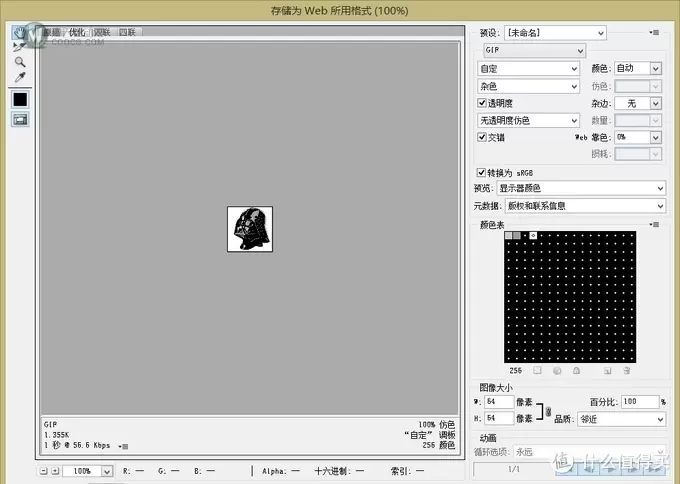Click the 100% 仿色 info text
The height and width of the screenshot is (484, 680).
tap(436, 424)
